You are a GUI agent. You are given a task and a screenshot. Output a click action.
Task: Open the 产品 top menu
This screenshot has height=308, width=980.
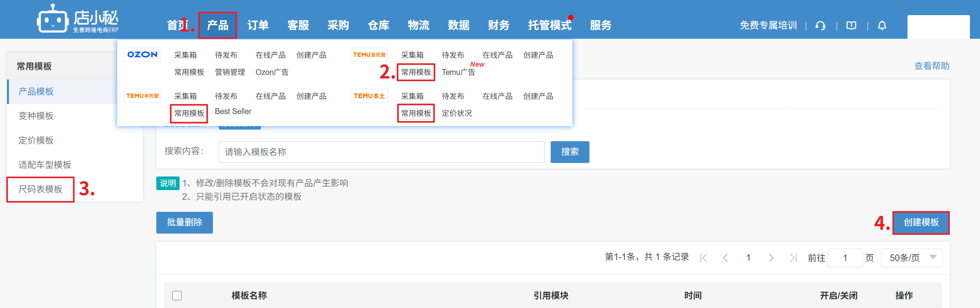tap(218, 26)
